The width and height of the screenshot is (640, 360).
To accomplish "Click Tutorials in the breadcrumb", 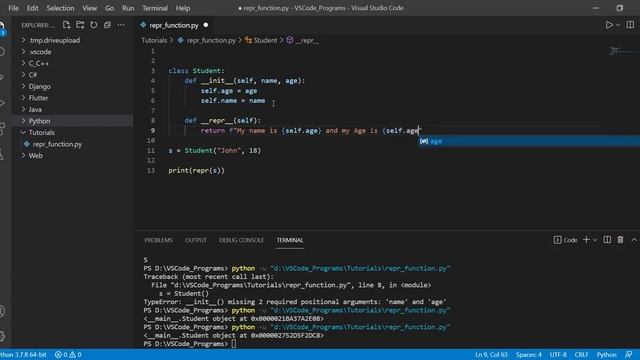I will click(154, 40).
